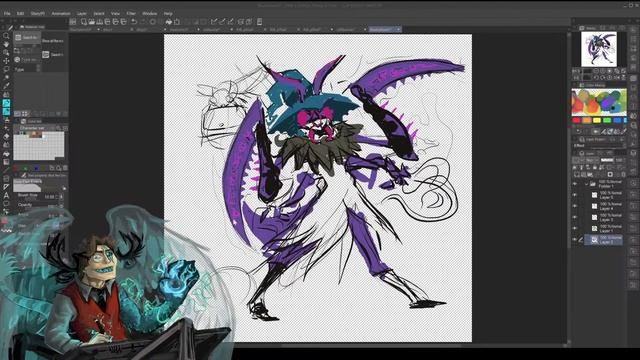Select the Ruler tool
The image size is (640, 360).
(6, 187)
